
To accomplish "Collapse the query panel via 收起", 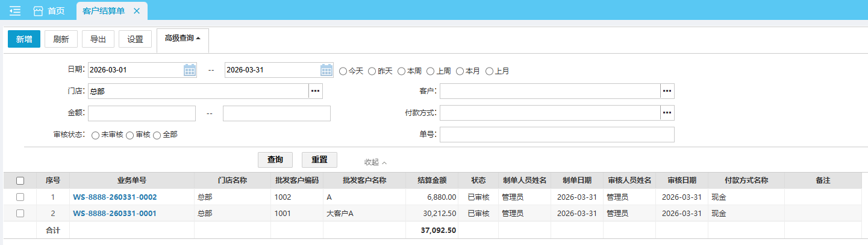I will coord(375,162).
